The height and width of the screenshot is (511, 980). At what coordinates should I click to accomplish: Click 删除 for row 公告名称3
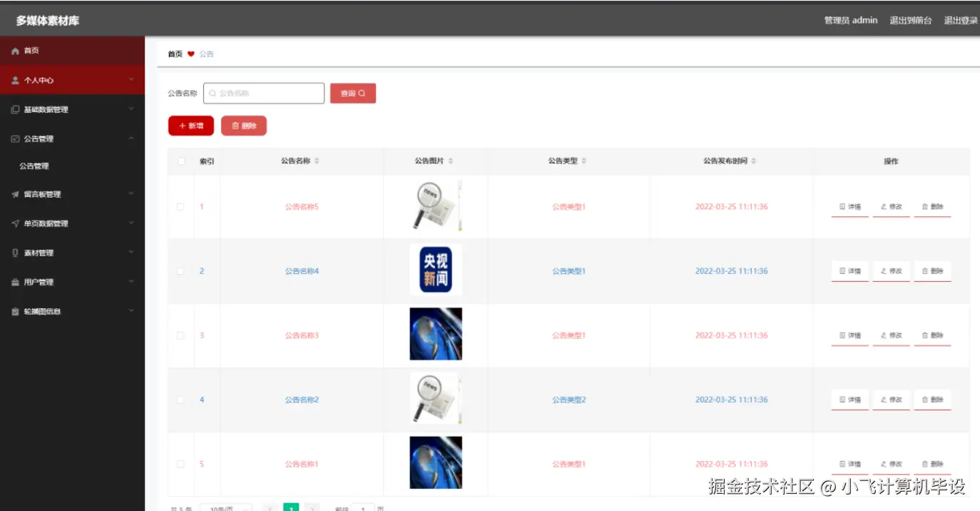tap(933, 335)
